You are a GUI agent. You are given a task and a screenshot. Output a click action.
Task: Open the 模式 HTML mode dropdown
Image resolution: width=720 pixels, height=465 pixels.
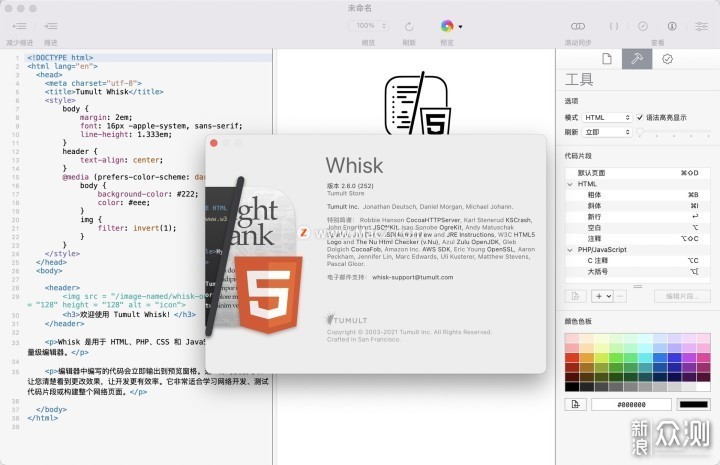[x=607, y=118]
